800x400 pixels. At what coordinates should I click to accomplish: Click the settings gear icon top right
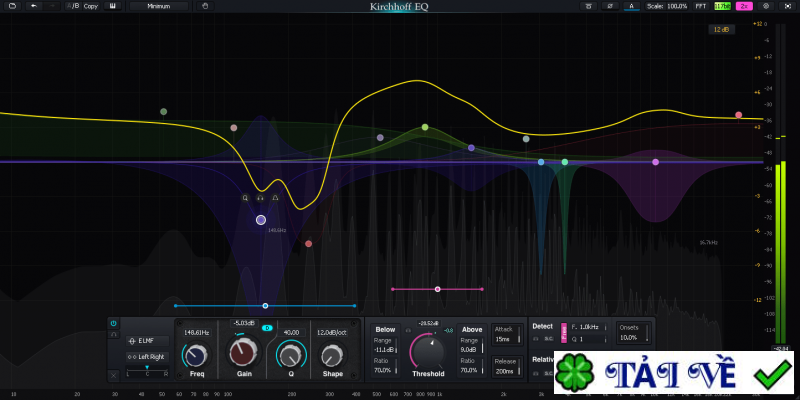click(x=765, y=6)
